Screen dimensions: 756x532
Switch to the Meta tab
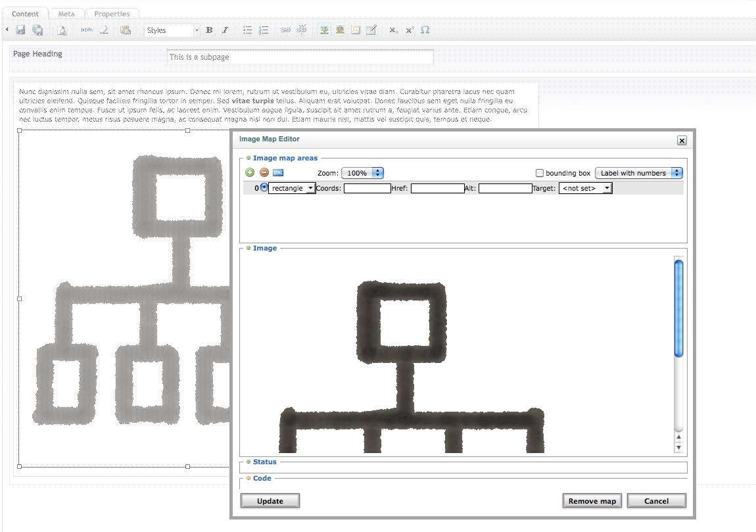(66, 14)
